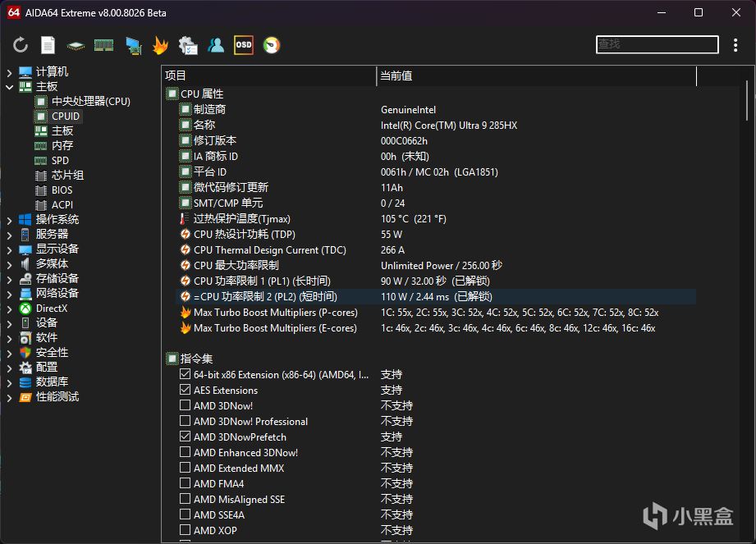This screenshot has width=756, height=544.
Task: Click the 性能测试 benchmark icon
Action: point(25,397)
